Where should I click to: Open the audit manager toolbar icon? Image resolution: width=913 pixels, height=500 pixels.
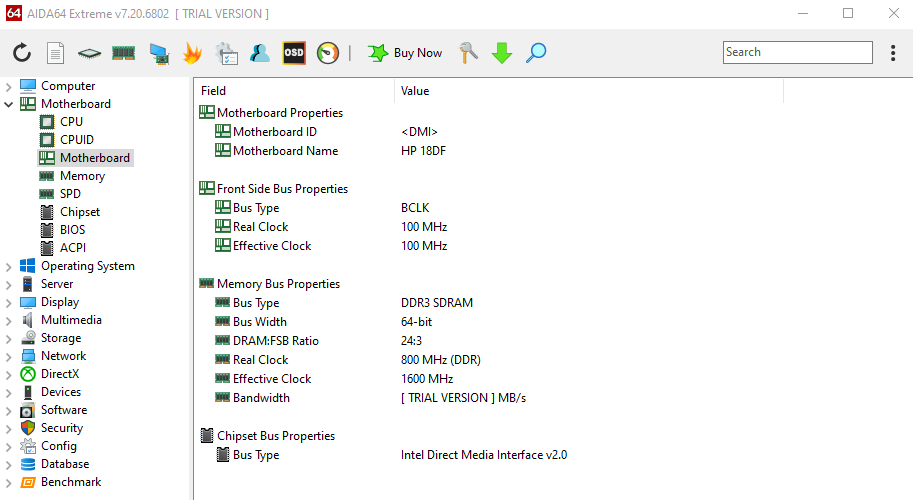click(226, 54)
